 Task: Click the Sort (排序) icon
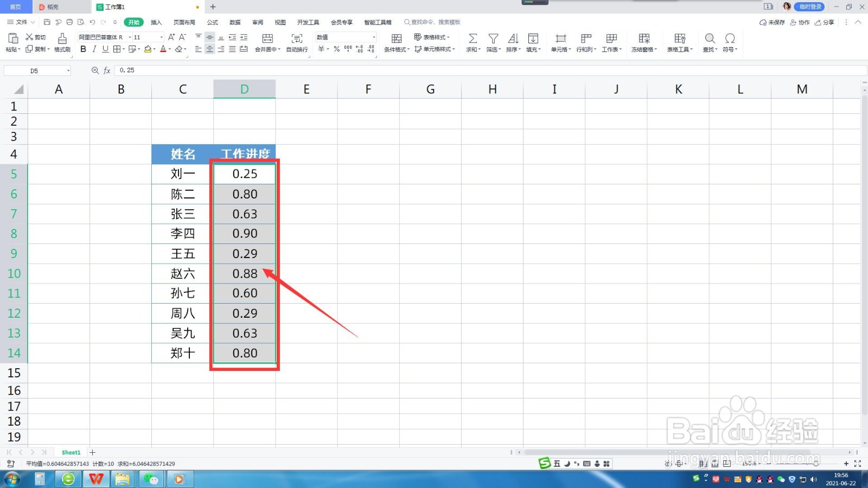click(513, 38)
